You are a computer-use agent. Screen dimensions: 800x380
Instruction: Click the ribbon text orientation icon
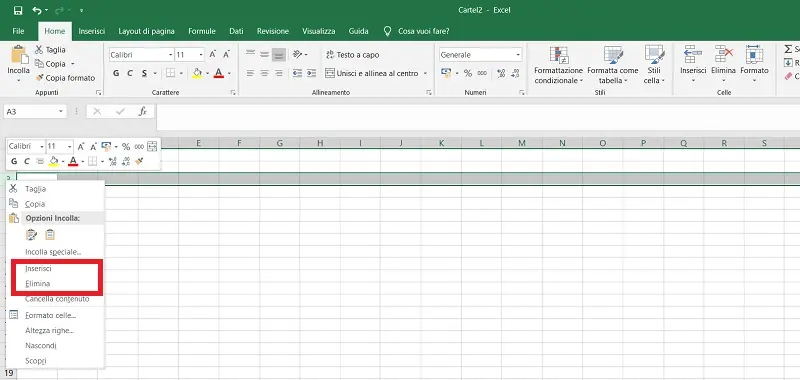pyautogui.click(x=297, y=54)
